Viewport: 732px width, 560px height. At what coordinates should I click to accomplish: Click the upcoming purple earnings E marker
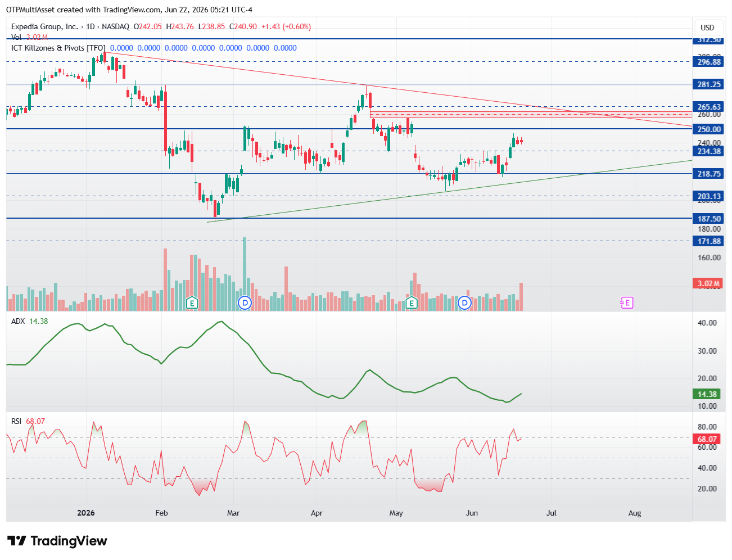(x=626, y=303)
